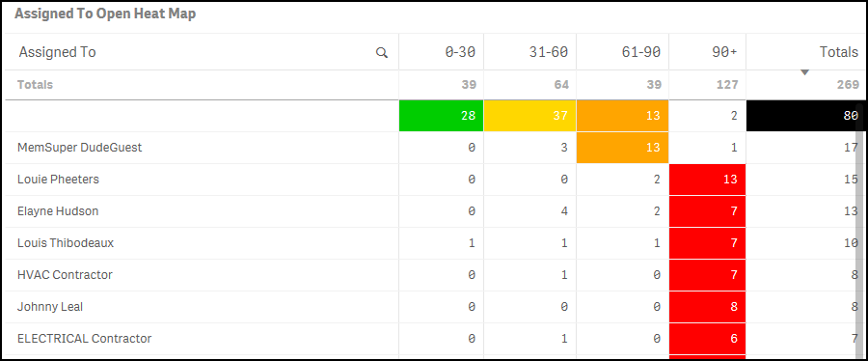Select the MemSuper DudeGuest row name
This screenshot has height=361, width=868.
80,148
